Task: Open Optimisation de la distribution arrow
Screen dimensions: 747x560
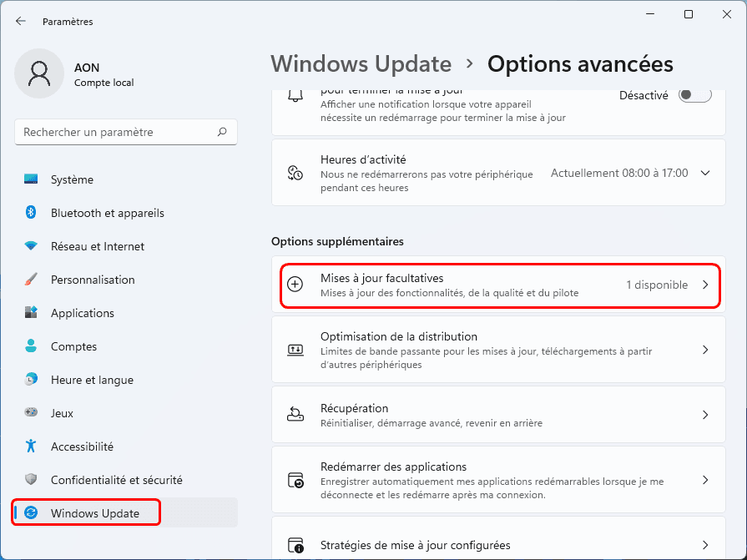Action: [x=705, y=350]
